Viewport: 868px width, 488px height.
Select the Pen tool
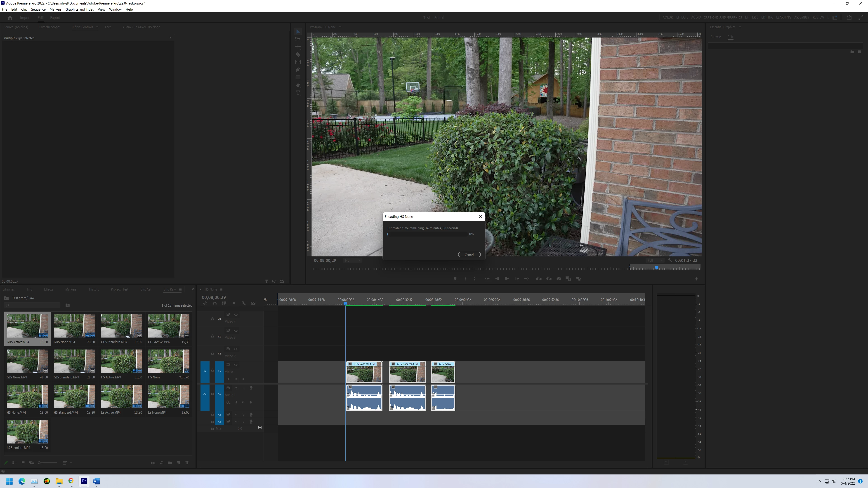[x=298, y=70]
